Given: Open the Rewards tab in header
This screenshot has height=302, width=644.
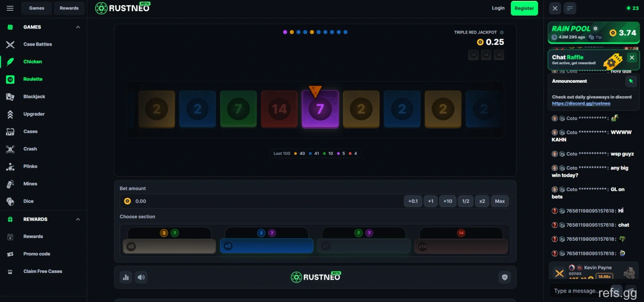Looking at the screenshot, I should (x=69, y=8).
